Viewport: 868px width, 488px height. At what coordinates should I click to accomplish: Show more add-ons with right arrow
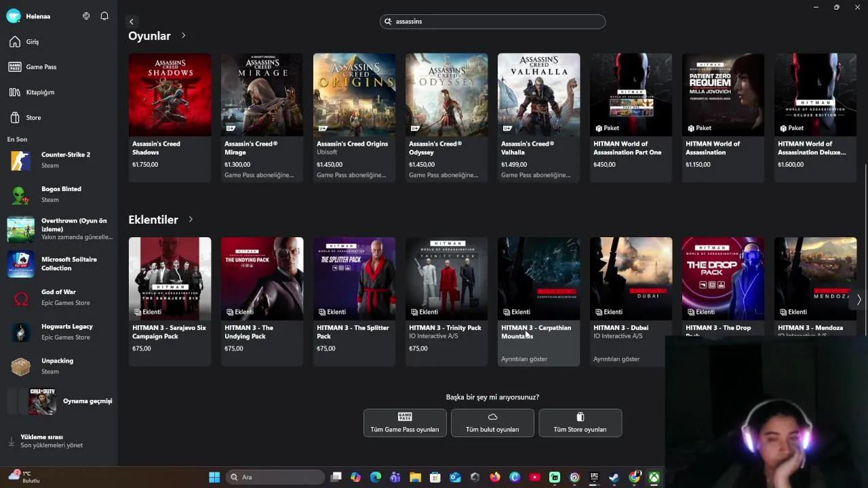[859, 300]
